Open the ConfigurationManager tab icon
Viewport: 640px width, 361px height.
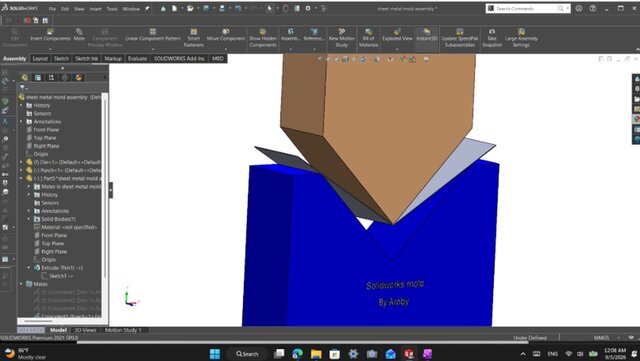(x=51, y=78)
